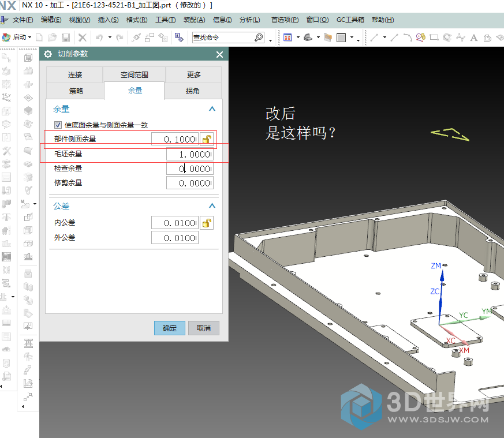Toggle the lock icon beside 部件侧面余量
Viewport: 504px width, 438px height.
[x=207, y=139]
